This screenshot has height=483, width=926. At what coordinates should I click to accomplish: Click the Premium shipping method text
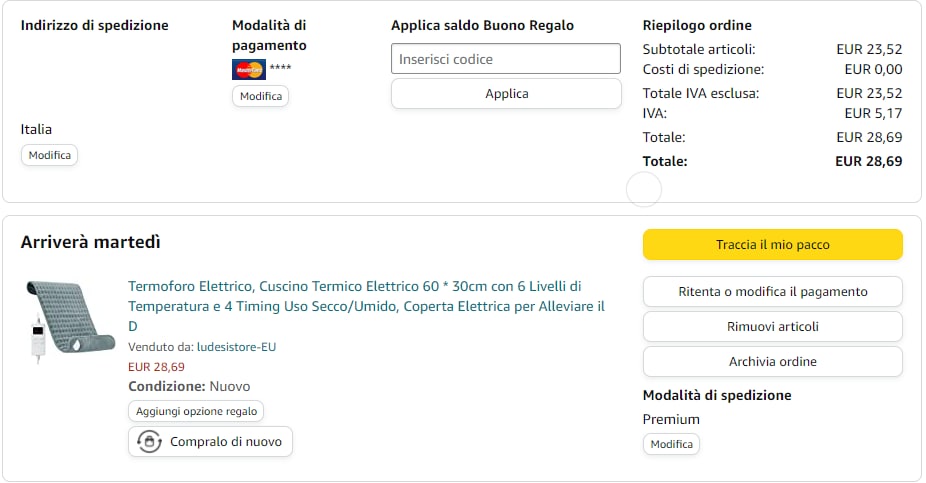(671, 419)
